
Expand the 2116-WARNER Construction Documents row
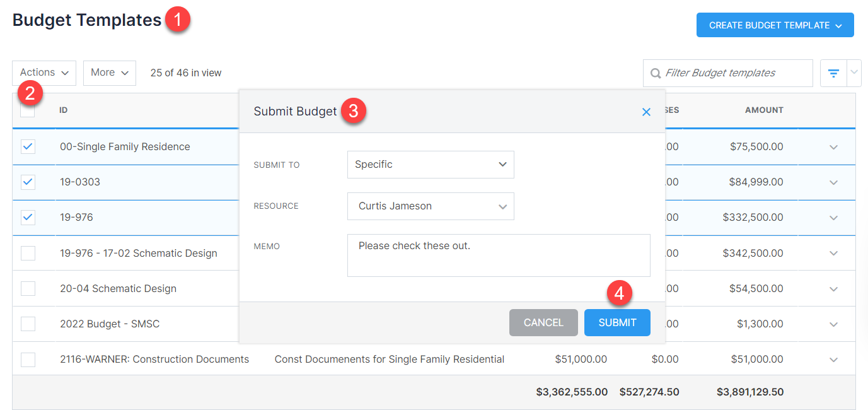pos(833,359)
